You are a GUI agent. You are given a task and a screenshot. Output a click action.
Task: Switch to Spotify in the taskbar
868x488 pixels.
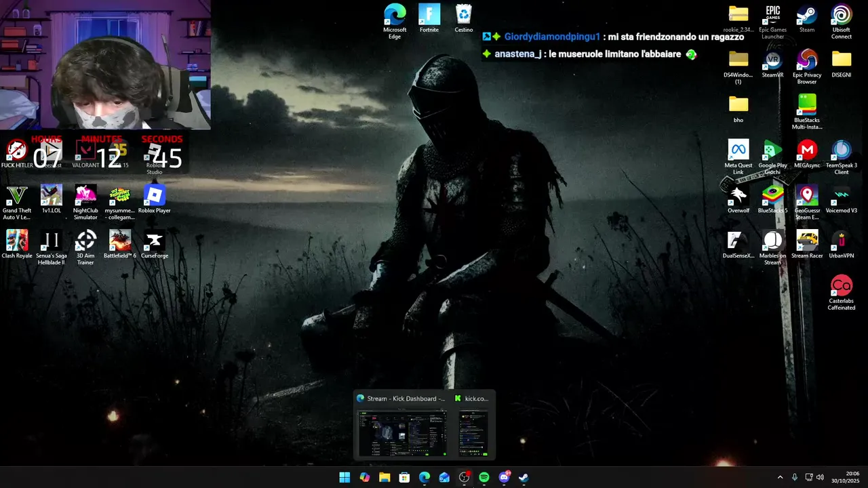pyautogui.click(x=484, y=477)
